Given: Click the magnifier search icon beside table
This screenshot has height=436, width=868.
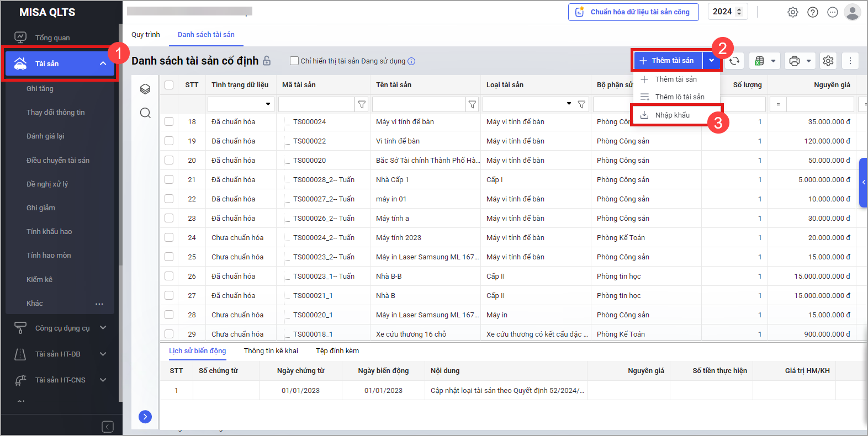Looking at the screenshot, I should click(145, 113).
